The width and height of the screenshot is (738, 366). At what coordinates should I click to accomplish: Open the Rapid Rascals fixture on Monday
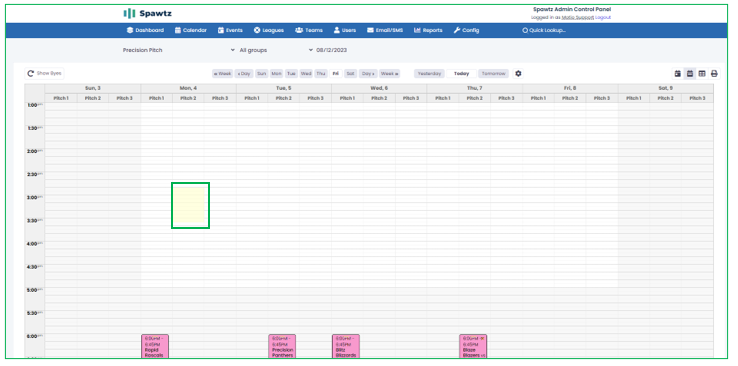pyautogui.click(x=155, y=346)
